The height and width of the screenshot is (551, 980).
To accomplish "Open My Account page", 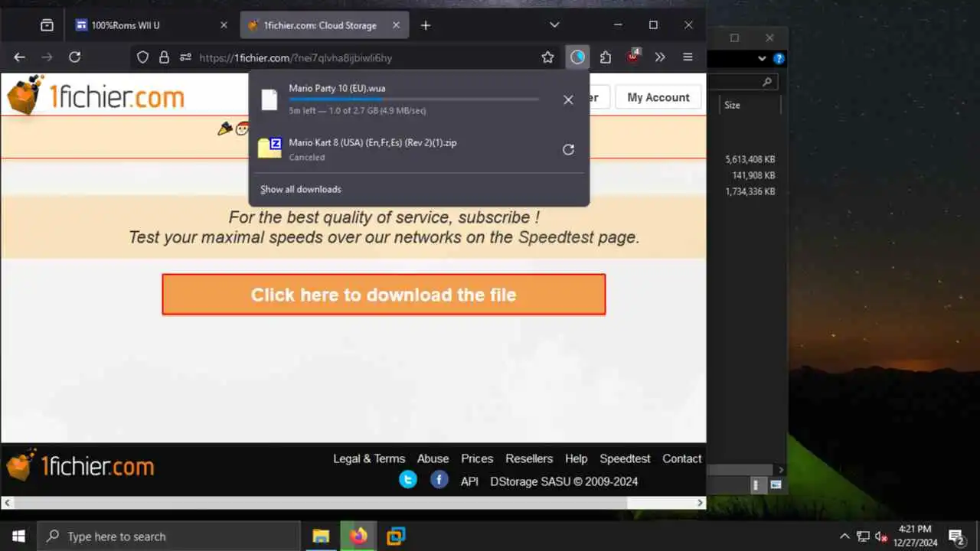I will pos(658,97).
